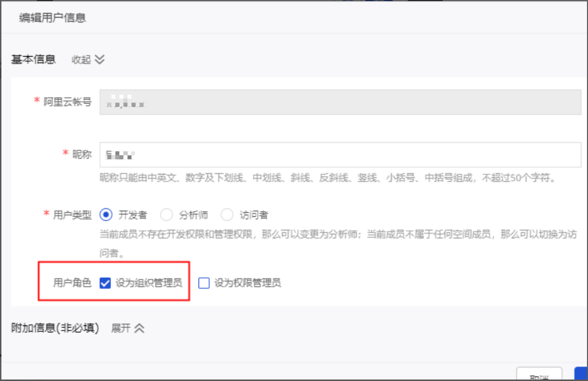Click the 基本信息 section heading
This screenshot has width=588, height=381.
pyautogui.click(x=33, y=59)
